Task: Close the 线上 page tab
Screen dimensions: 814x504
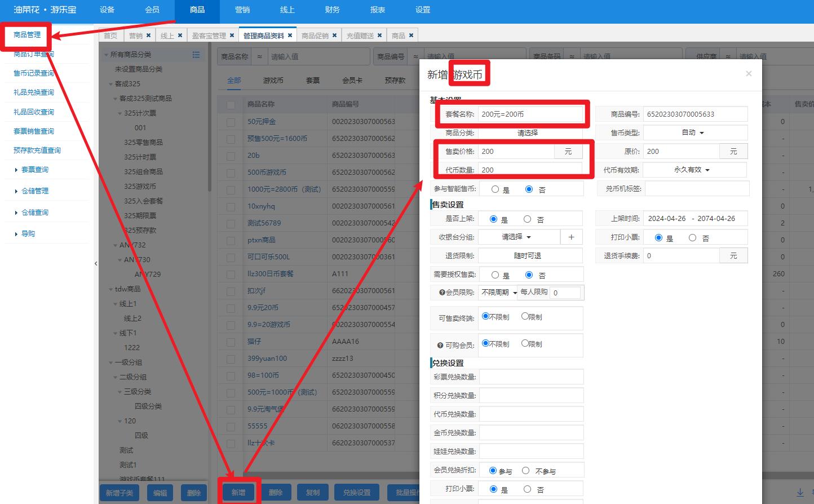Action: coord(180,35)
